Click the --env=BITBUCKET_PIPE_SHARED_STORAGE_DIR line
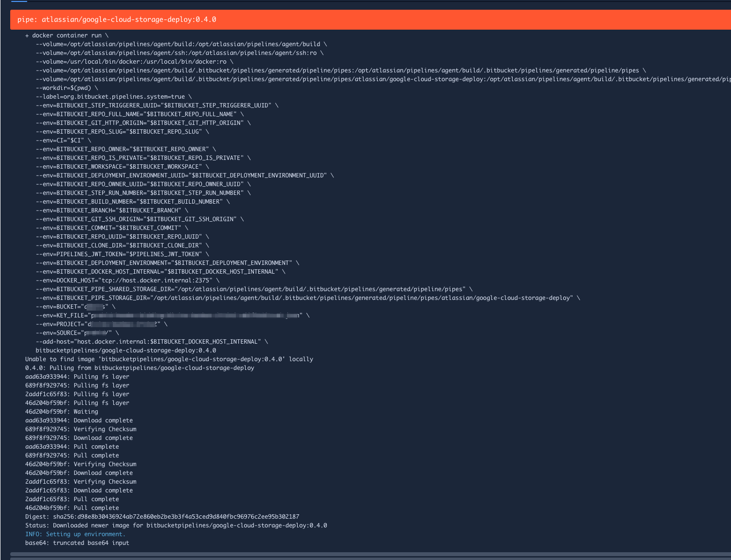Viewport: 731px width, 560px height. click(254, 289)
